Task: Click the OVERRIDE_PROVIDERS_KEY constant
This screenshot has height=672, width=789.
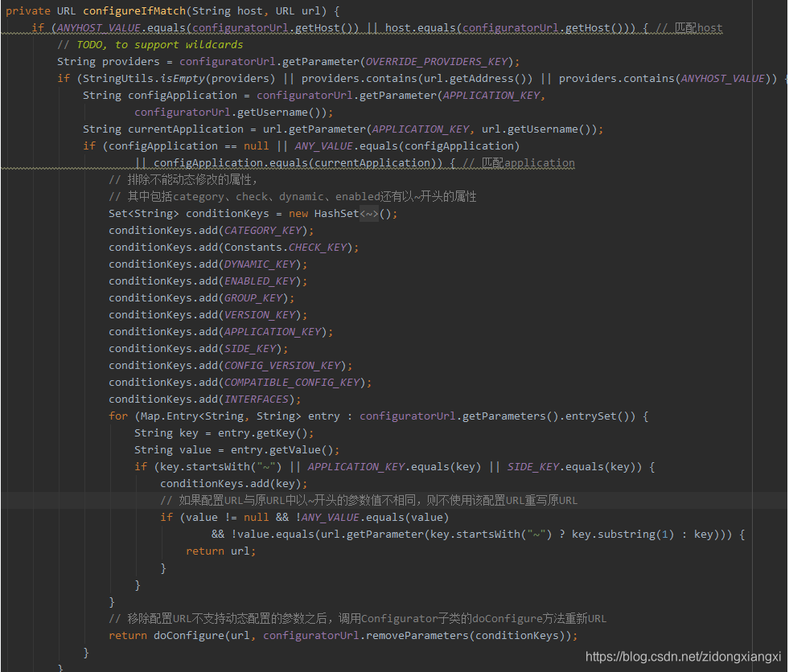Action: (x=436, y=62)
